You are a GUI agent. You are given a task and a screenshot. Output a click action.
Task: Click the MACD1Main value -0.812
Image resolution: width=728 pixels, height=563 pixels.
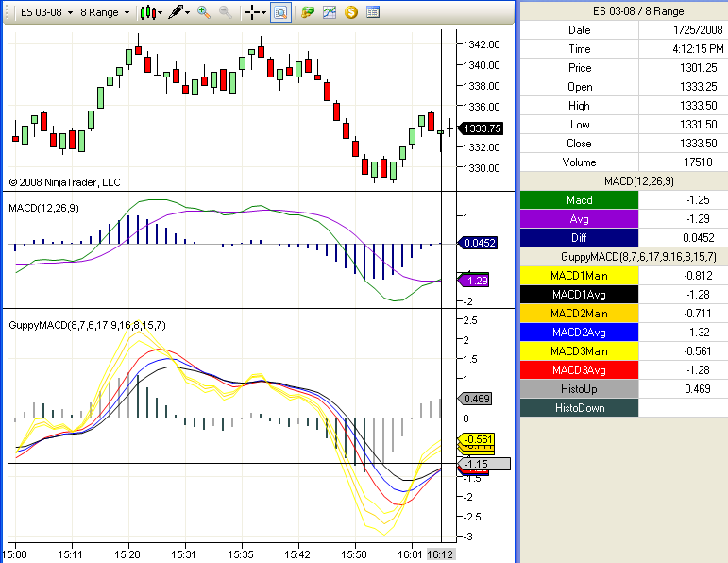point(698,276)
